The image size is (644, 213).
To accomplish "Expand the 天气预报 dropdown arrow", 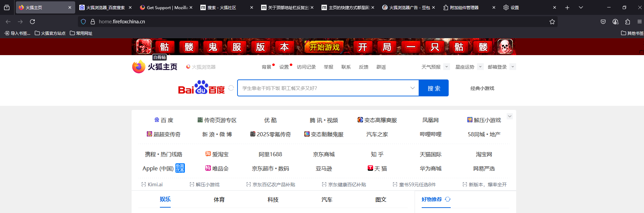I will coord(447,67).
